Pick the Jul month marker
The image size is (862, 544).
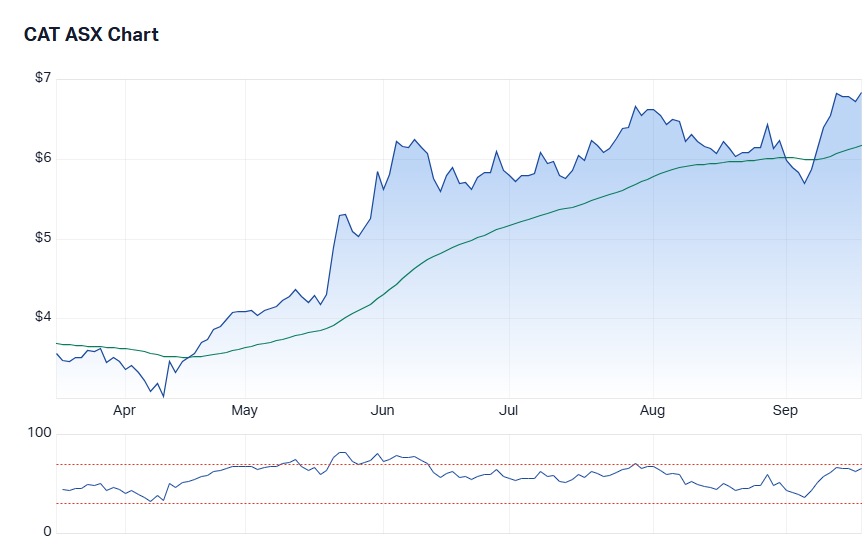(508, 410)
